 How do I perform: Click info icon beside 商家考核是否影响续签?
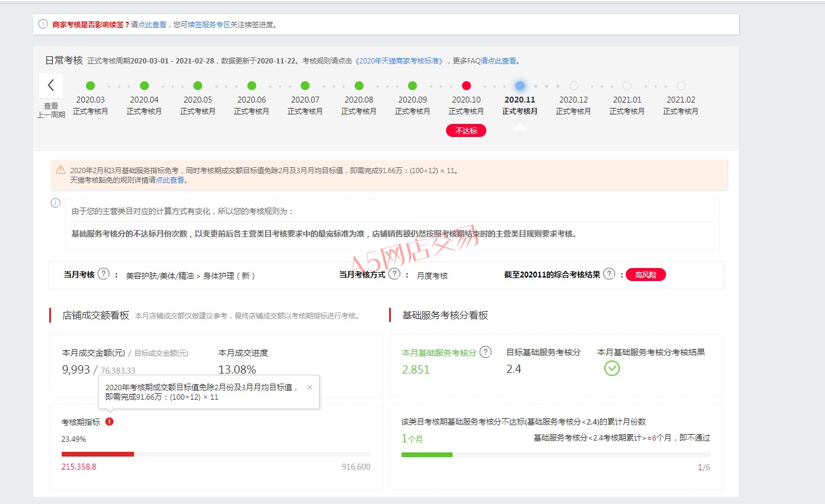(43, 24)
